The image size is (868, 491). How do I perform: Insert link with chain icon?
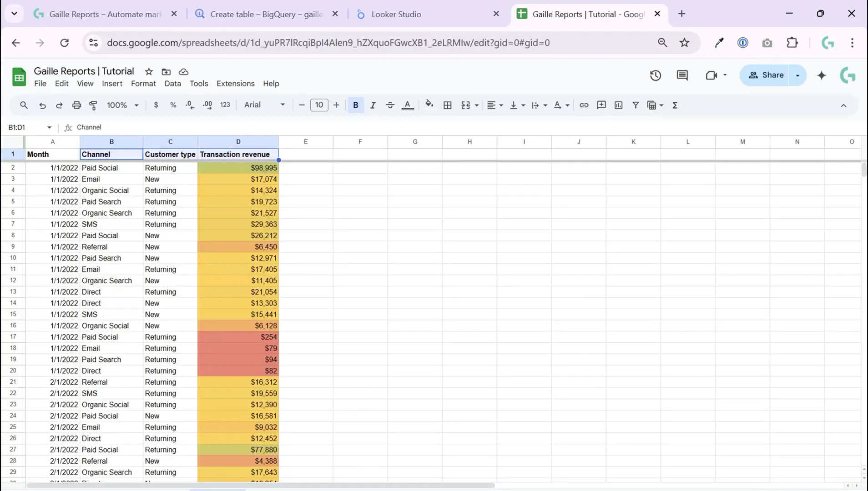(584, 105)
